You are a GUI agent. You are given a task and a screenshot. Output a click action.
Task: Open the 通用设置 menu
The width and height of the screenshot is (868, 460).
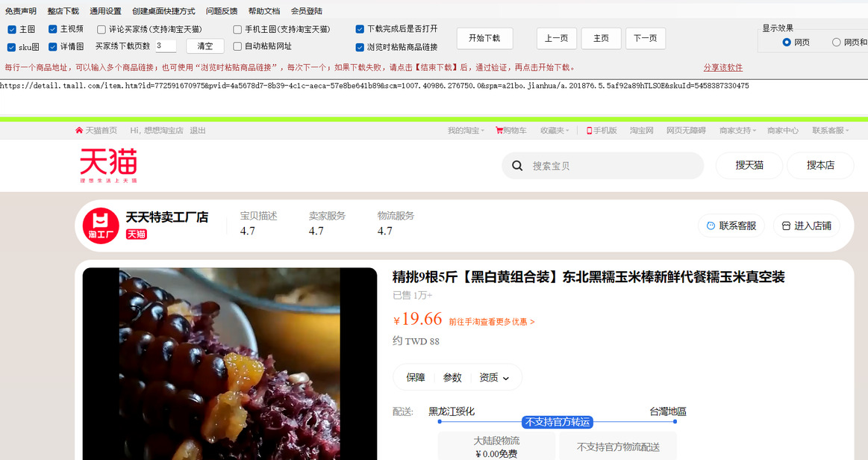pos(105,11)
